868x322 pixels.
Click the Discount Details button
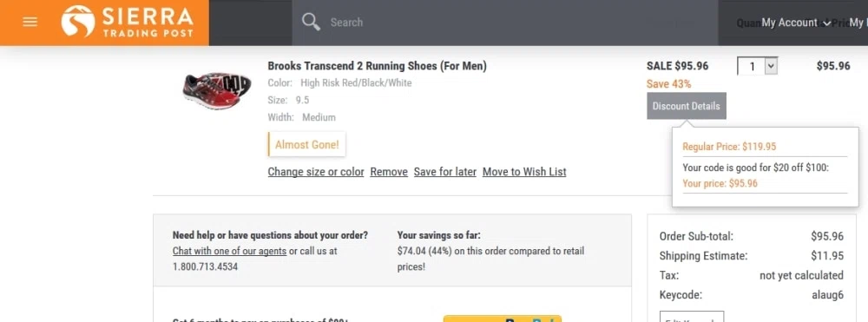click(687, 106)
